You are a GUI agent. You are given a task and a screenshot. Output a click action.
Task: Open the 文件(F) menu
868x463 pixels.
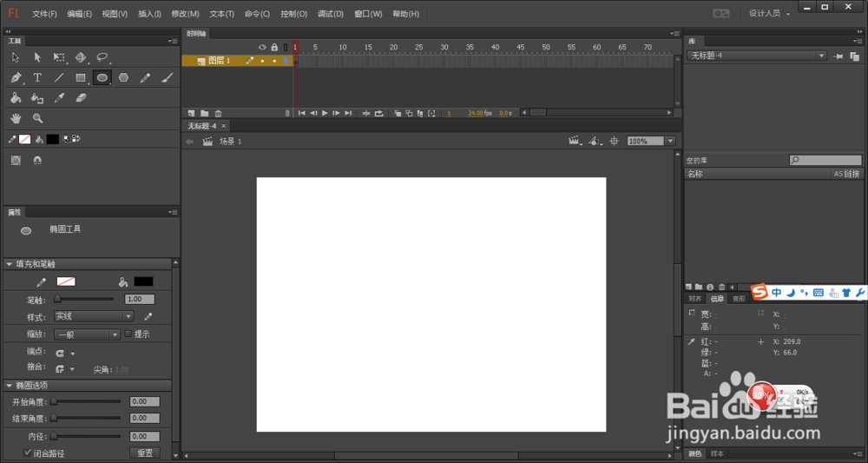click(44, 14)
